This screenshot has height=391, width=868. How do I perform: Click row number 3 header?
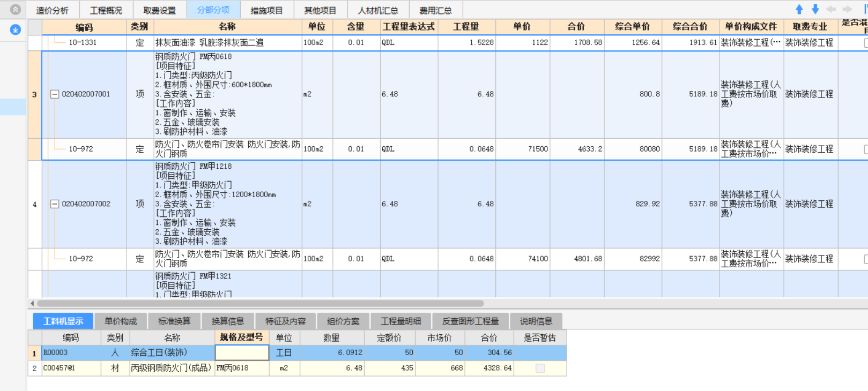[x=34, y=95]
